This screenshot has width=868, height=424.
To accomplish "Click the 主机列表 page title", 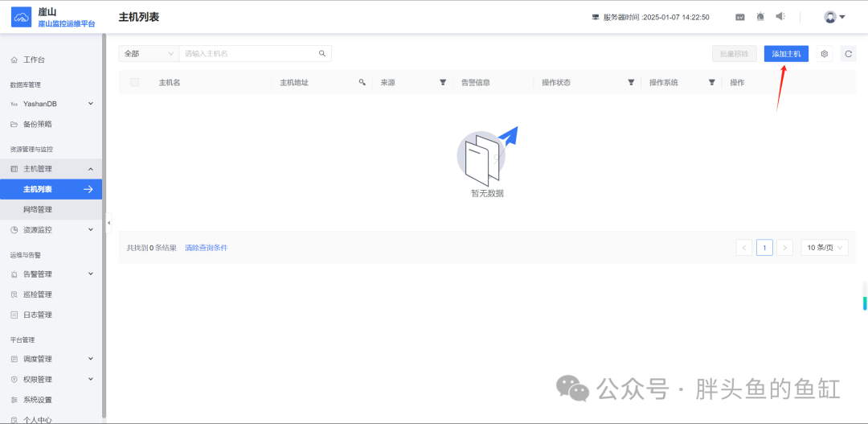I will [x=139, y=17].
